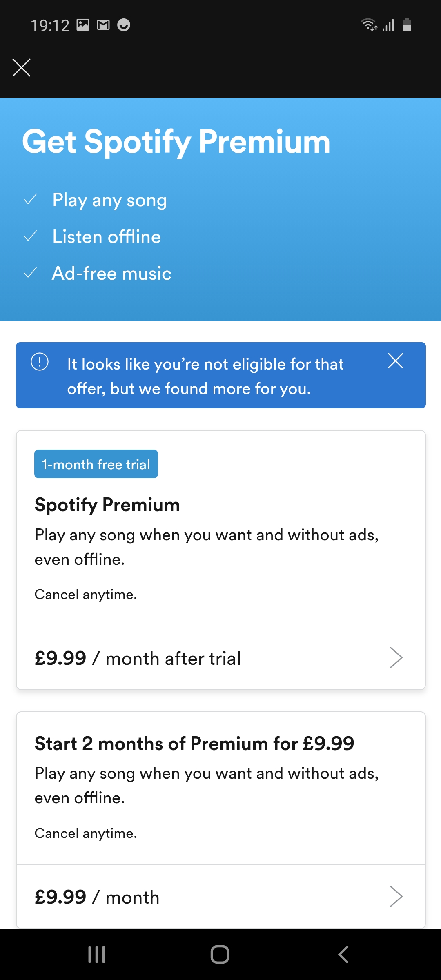Tap the battery icon in status bar

407,25
